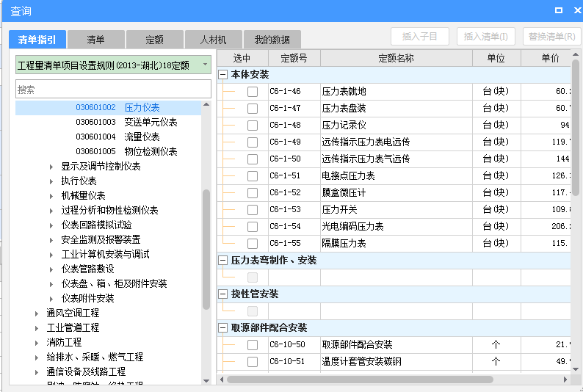The image size is (583, 392).
Task: Maximize the 查询 dialog window
Action: click(x=559, y=10)
